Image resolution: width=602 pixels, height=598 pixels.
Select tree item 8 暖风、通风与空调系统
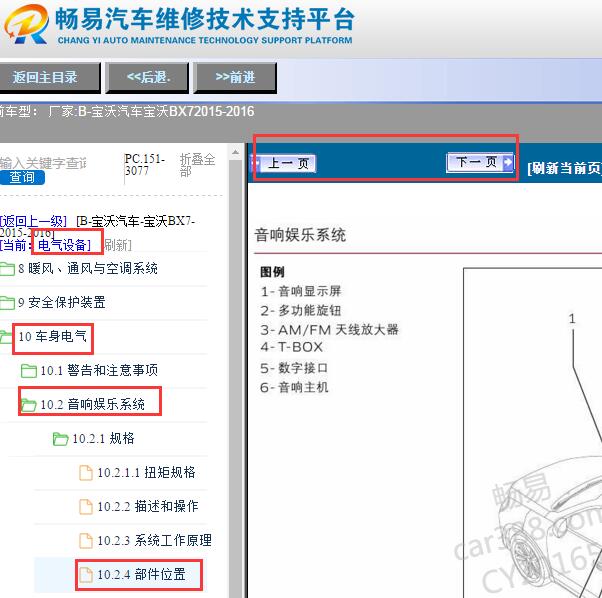(88, 268)
